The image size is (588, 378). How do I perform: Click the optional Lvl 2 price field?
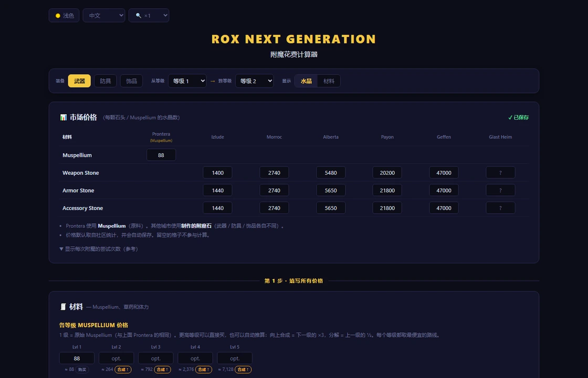(x=116, y=358)
